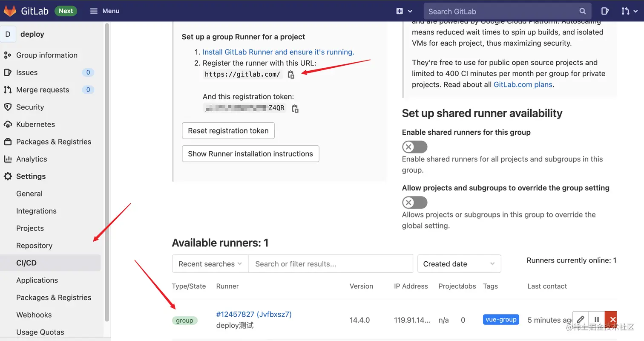
Task: Open Usage Quotas settings
Action: [x=40, y=332]
